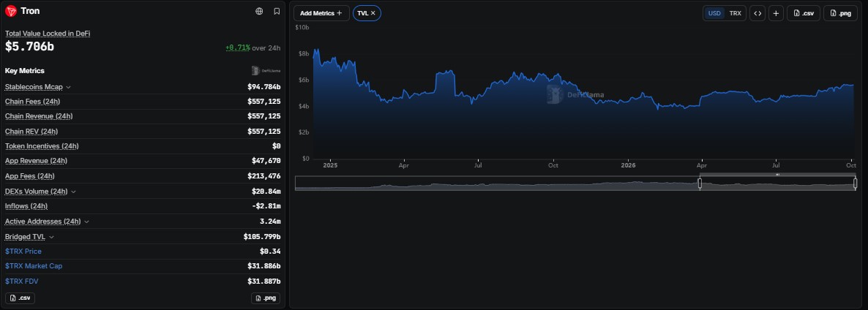Switch chart denomination to TRX

tap(735, 13)
